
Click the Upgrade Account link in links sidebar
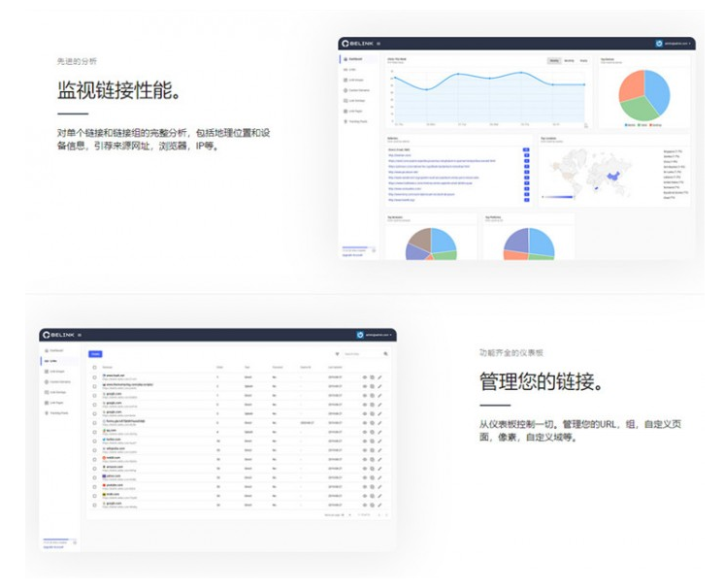pos(53,547)
